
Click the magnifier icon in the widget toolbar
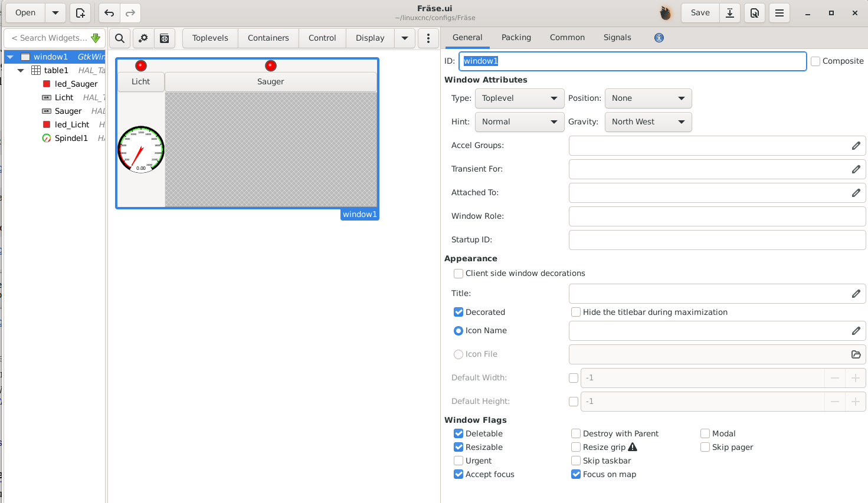point(120,38)
